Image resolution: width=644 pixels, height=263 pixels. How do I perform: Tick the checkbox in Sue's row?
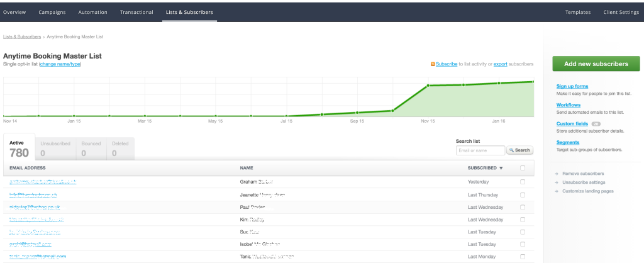[x=523, y=232]
